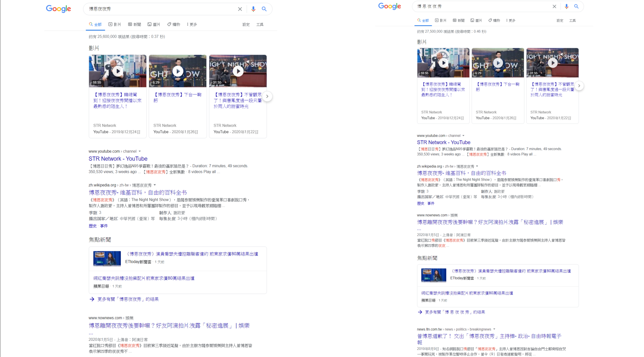The image size is (644, 357).
Task: Clear the left search box with X
Action: pyautogui.click(x=240, y=9)
